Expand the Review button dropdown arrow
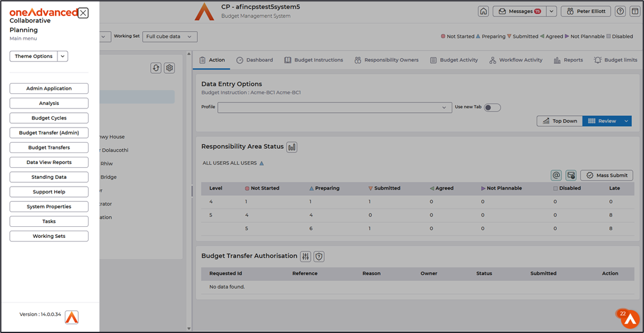Image resolution: width=644 pixels, height=333 pixels. [x=626, y=121]
